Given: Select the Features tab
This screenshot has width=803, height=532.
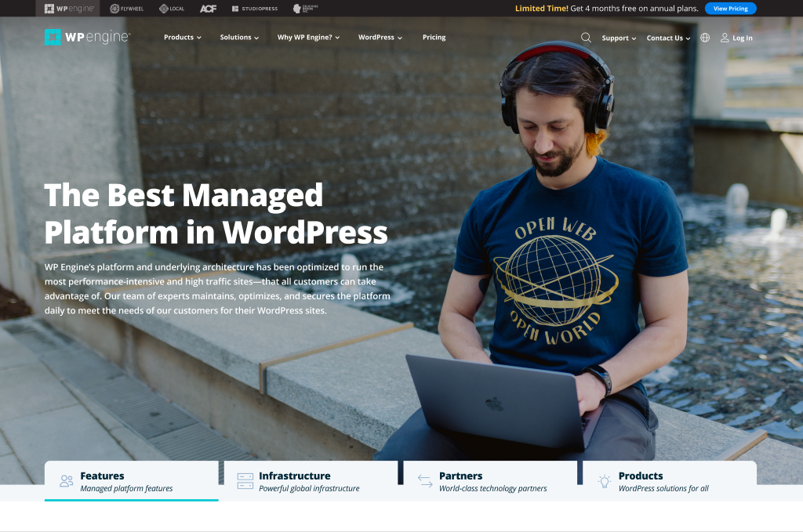Looking at the screenshot, I should coord(132,481).
